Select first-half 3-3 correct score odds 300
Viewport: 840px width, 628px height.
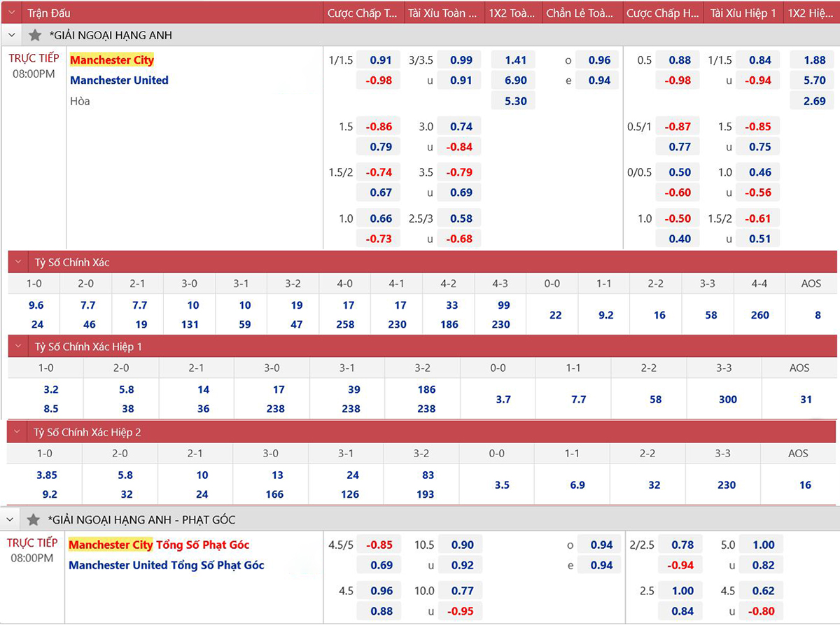click(x=727, y=399)
